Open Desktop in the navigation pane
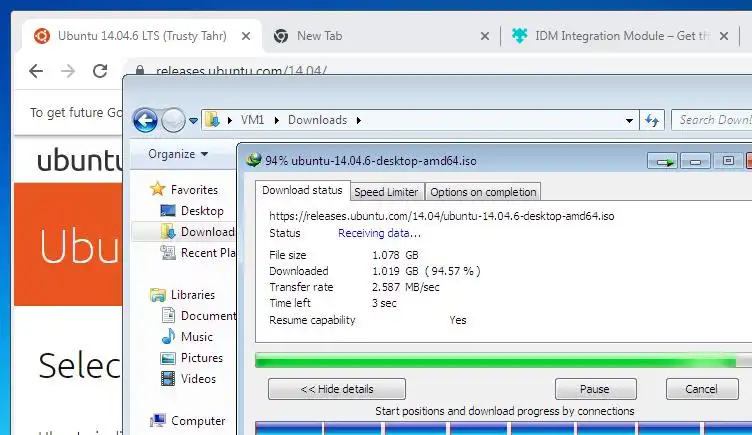Screen dimensions: 752x435 tap(191, 211)
